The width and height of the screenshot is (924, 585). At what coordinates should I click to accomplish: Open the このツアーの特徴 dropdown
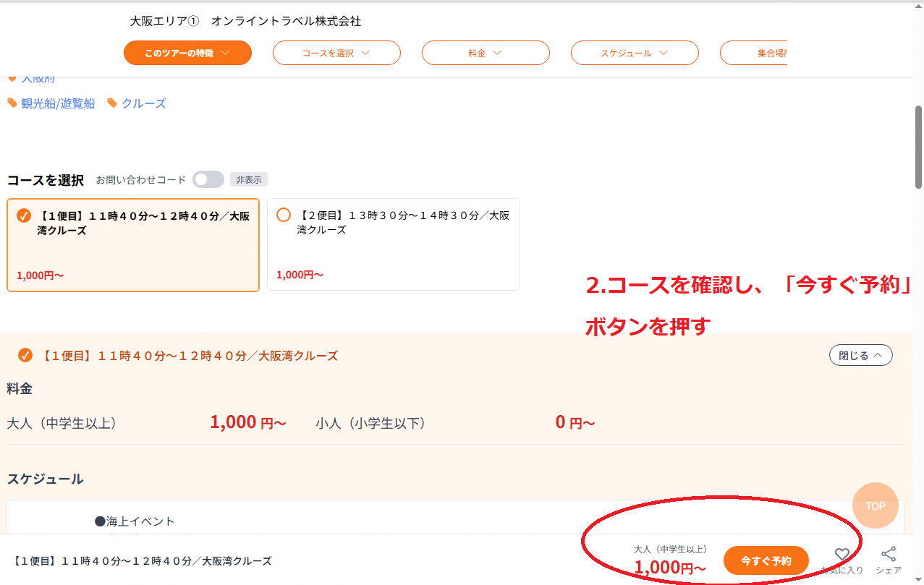point(187,53)
